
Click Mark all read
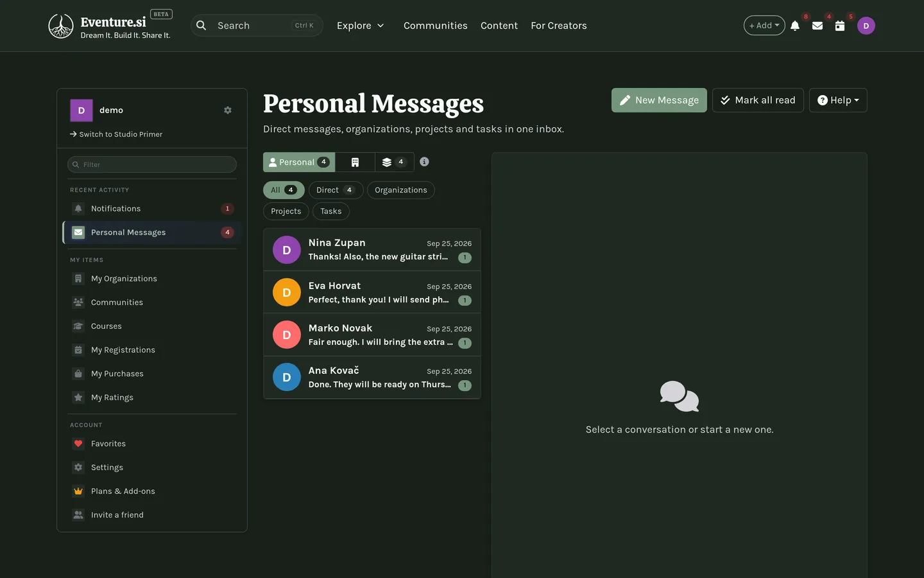point(758,100)
